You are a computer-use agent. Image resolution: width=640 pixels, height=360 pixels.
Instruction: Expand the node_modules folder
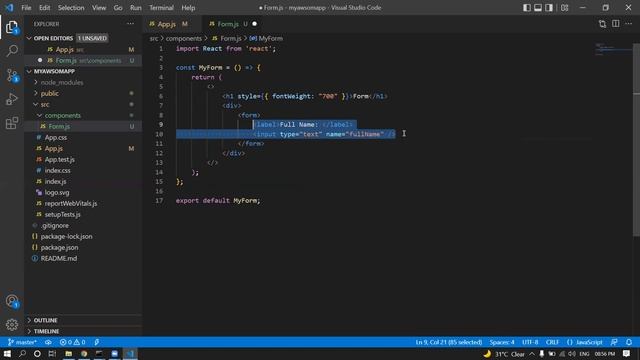pos(83,82)
